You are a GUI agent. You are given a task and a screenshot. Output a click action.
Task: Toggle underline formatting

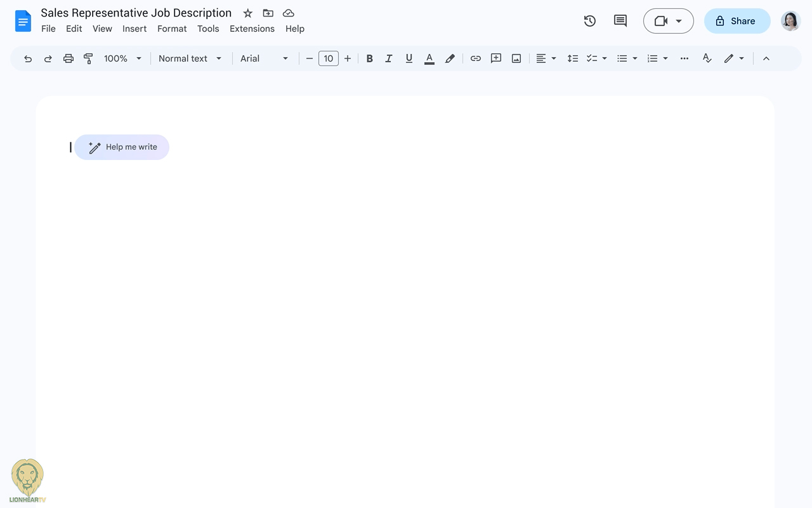pyautogui.click(x=409, y=58)
